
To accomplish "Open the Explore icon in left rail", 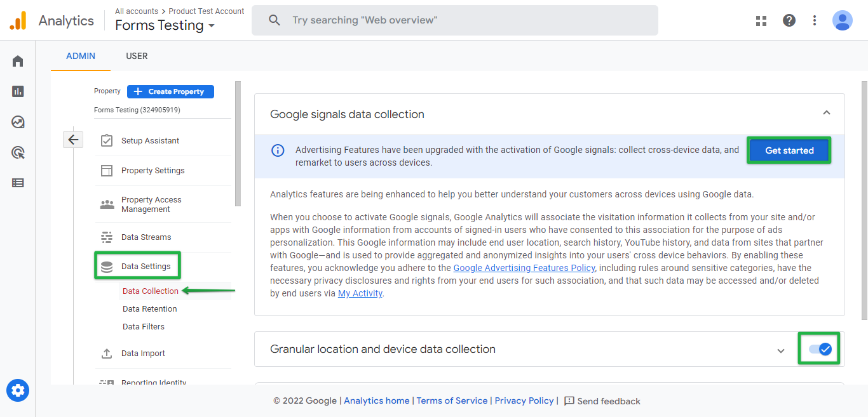I will [x=18, y=122].
